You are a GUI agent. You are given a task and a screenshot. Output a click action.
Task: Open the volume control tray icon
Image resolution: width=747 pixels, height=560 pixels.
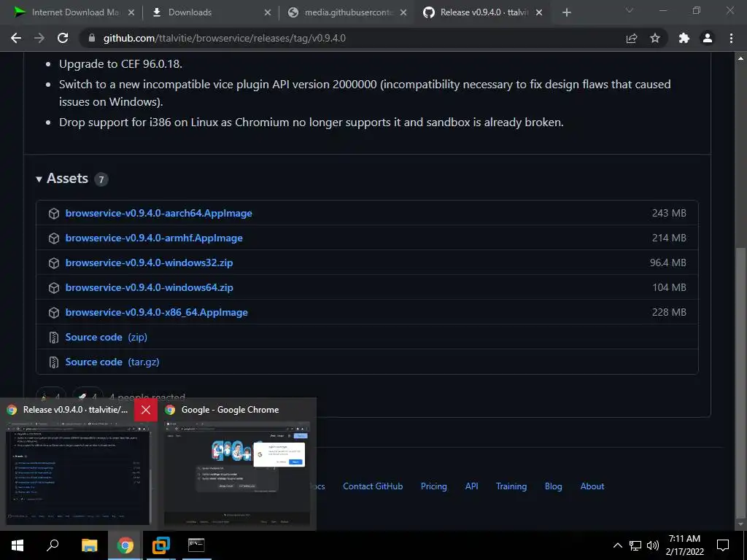click(x=653, y=545)
